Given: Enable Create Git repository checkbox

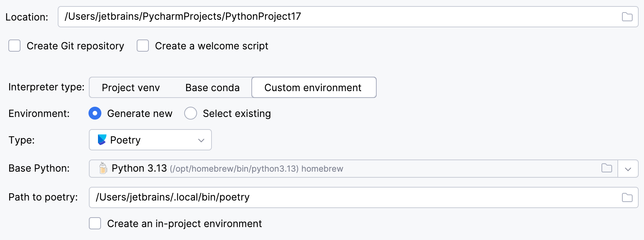Looking at the screenshot, I should click(x=14, y=46).
